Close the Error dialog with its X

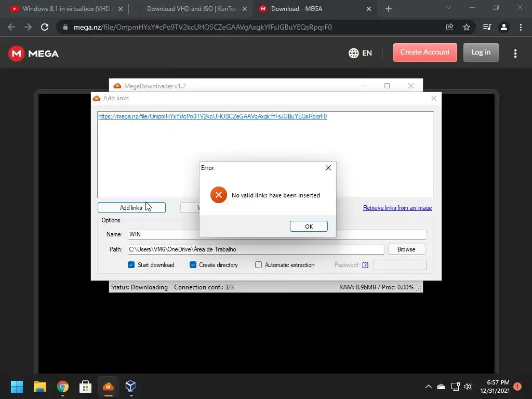tap(328, 168)
